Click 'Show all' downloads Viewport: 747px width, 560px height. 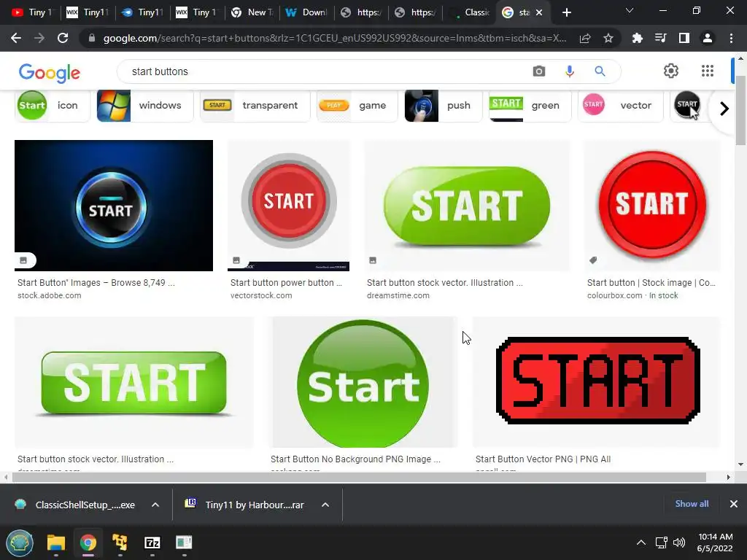click(x=692, y=504)
